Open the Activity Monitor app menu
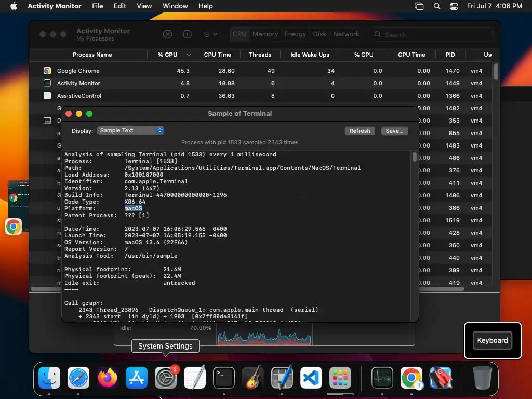 point(54,6)
